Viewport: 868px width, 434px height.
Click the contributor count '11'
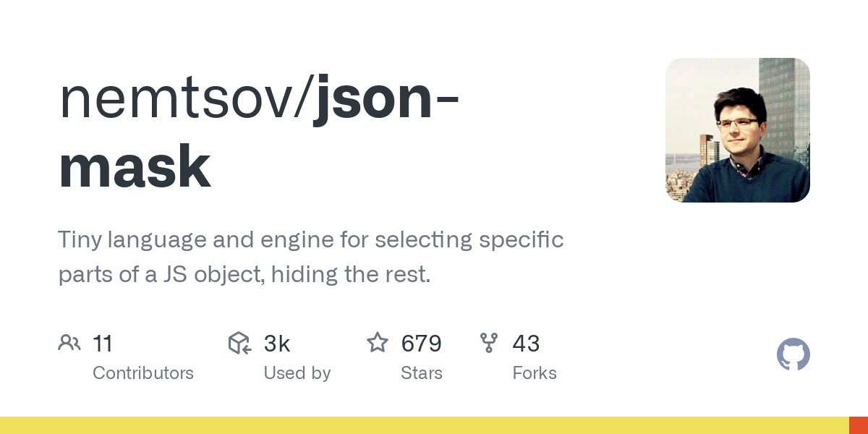[x=103, y=344]
